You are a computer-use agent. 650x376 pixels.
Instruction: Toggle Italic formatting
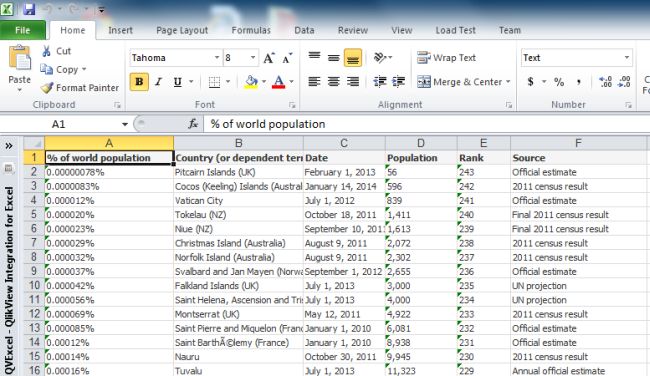(x=158, y=82)
